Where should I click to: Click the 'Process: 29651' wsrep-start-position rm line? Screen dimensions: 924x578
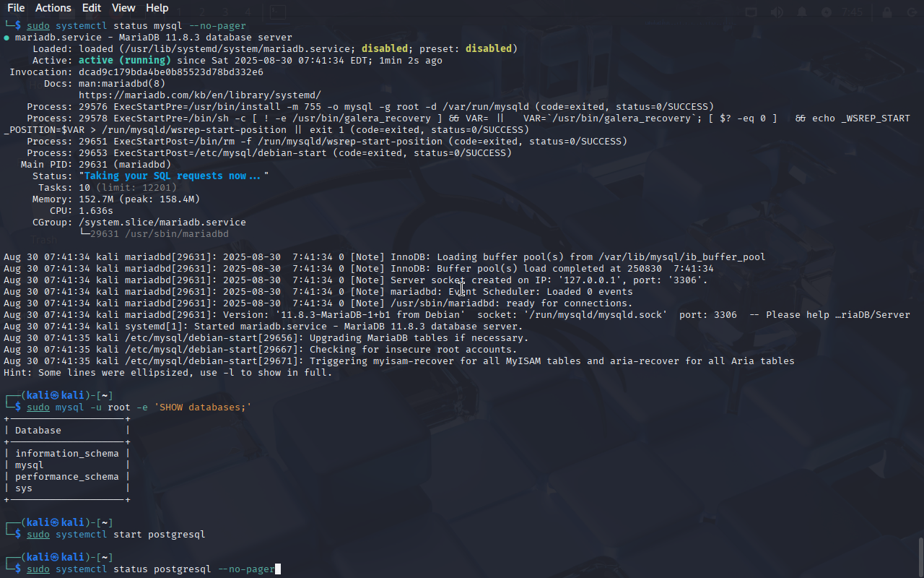(x=327, y=142)
